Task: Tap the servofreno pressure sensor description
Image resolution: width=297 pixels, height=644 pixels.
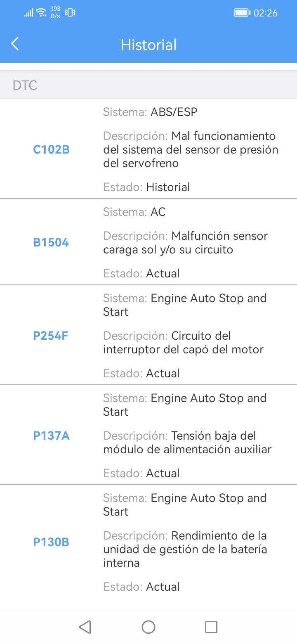Action: (x=191, y=149)
